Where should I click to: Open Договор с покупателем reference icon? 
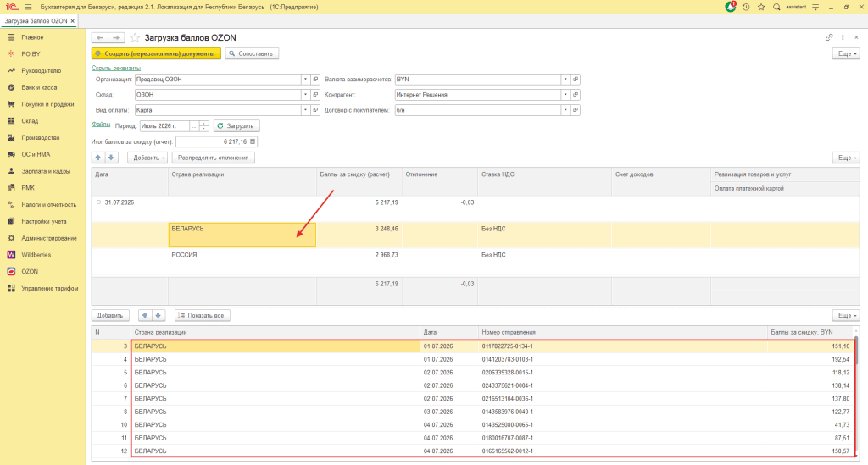576,110
